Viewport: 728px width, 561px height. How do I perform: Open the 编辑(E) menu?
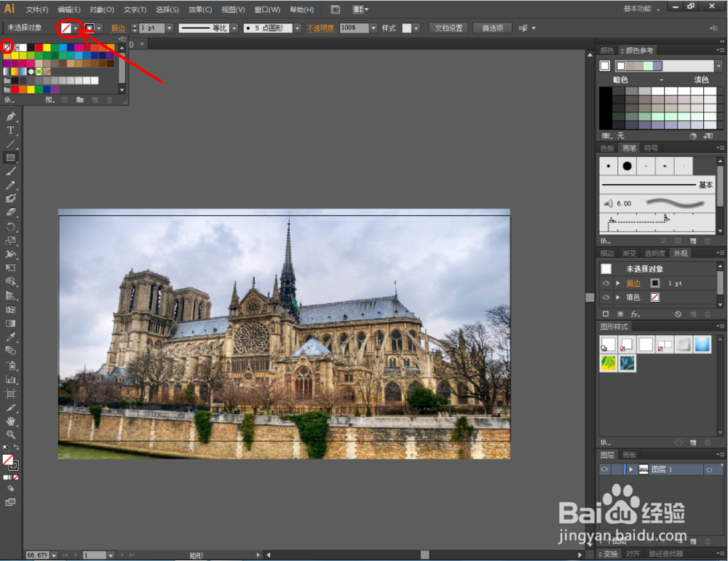pos(68,9)
